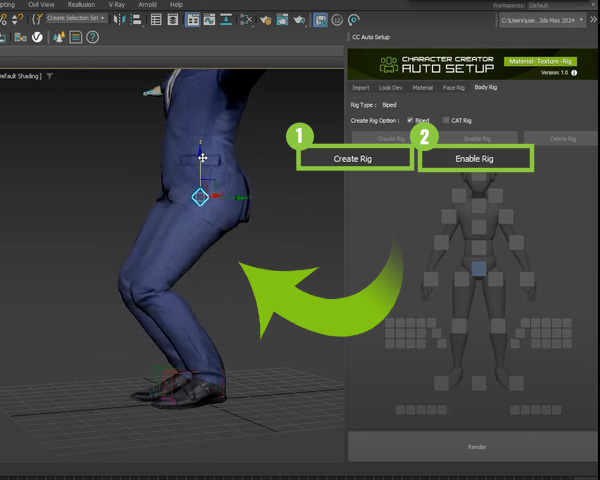Check the CAT Rig checkbox

click(x=446, y=120)
